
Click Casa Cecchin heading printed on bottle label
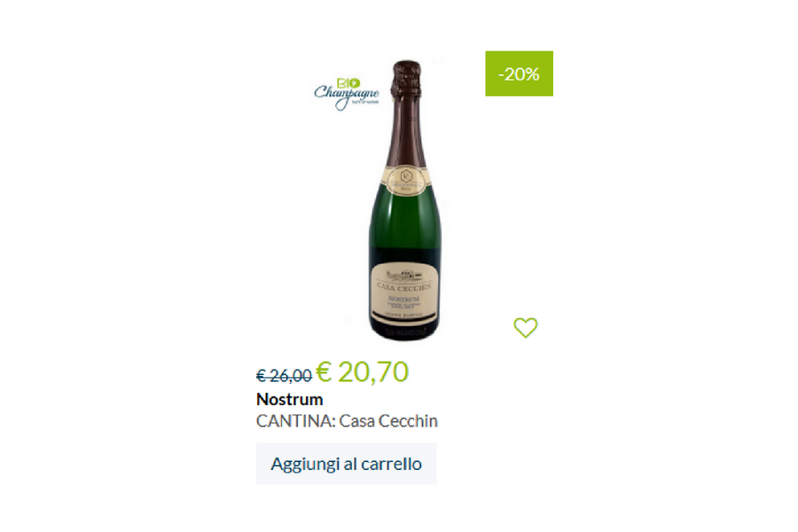point(404,286)
